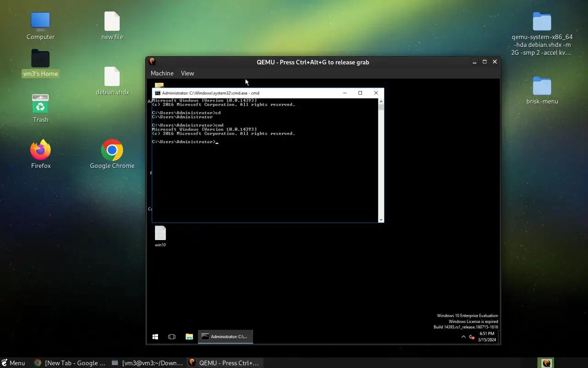Screen dimensions: 588x368
Task: Open vm3's Home folder icon
Action: tap(40, 58)
